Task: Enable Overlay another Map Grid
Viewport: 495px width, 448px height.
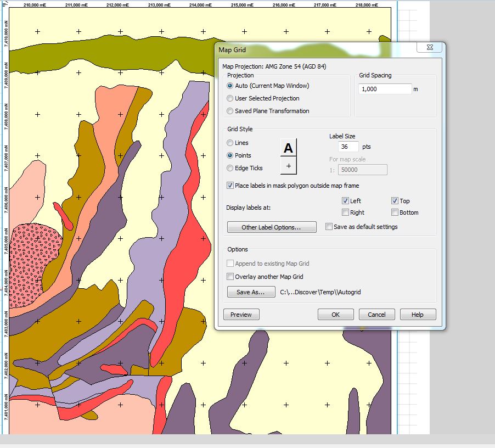Action: click(230, 277)
